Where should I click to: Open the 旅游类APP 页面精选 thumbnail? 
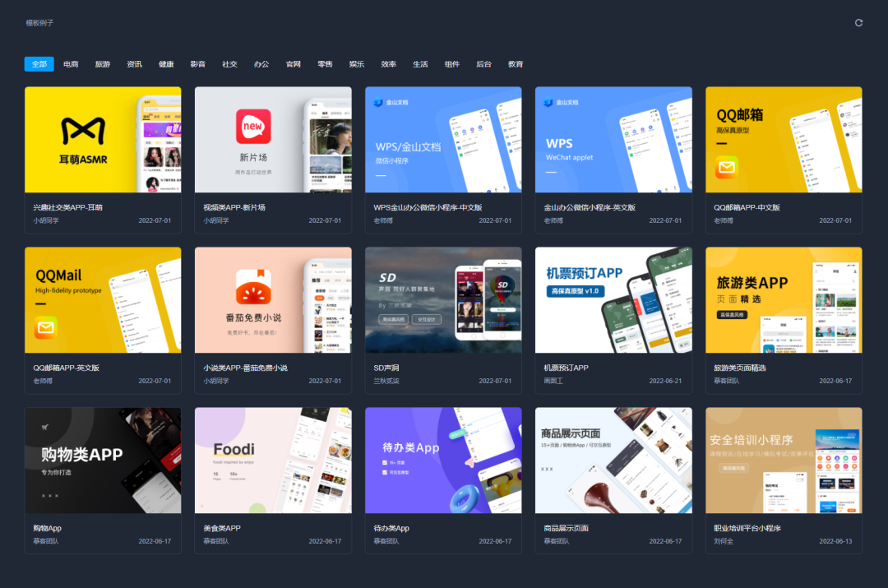784,299
